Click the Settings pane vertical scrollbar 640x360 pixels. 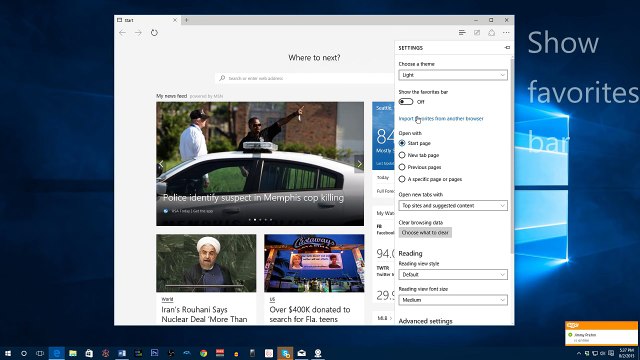click(x=512, y=155)
